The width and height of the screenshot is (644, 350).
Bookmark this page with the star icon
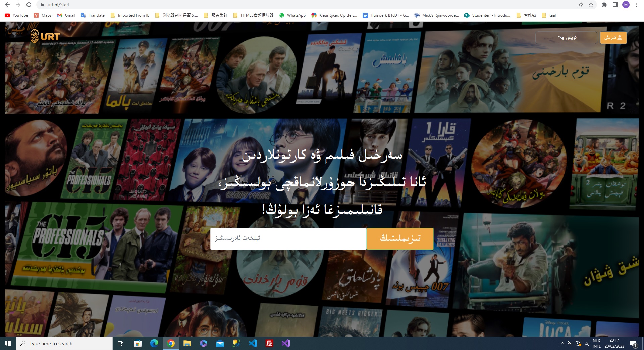pyautogui.click(x=591, y=5)
